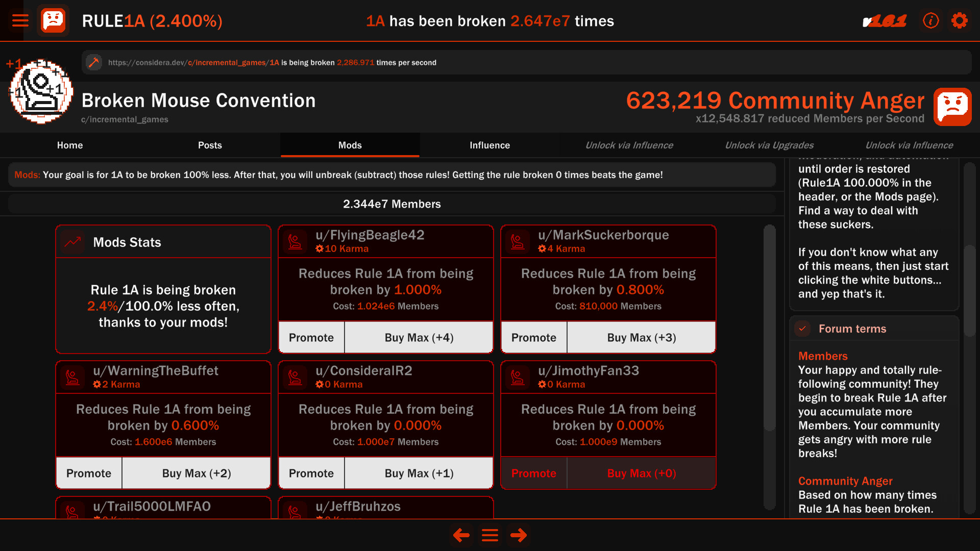Click the broken mouse community avatar
The width and height of the screenshot is (980, 551).
click(x=41, y=92)
